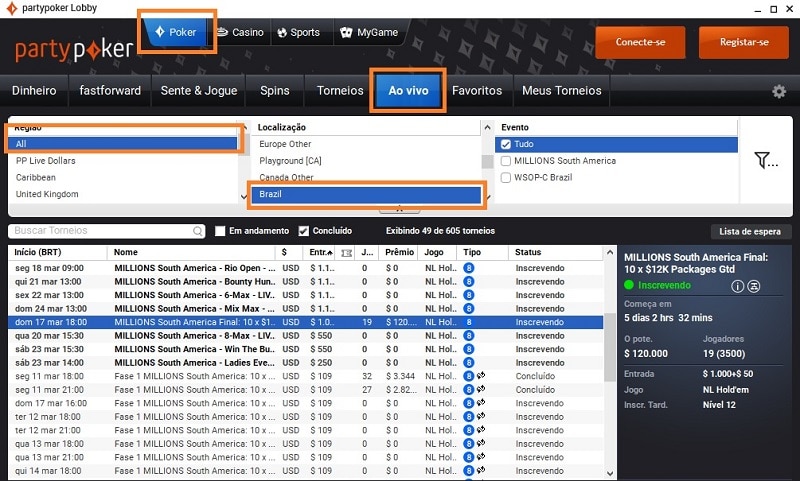Open Sports product tab
The width and height of the screenshot is (800, 481).
coord(299,32)
